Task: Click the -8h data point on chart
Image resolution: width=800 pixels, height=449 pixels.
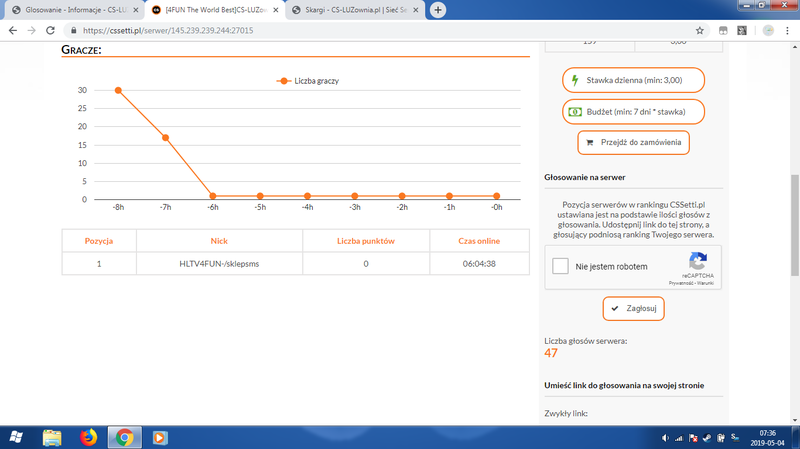Action: (118, 90)
